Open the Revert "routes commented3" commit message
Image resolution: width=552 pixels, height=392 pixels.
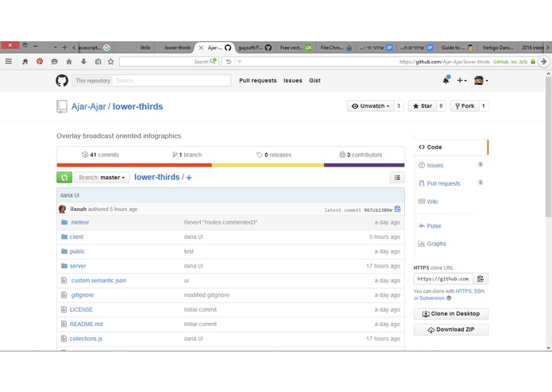click(221, 222)
